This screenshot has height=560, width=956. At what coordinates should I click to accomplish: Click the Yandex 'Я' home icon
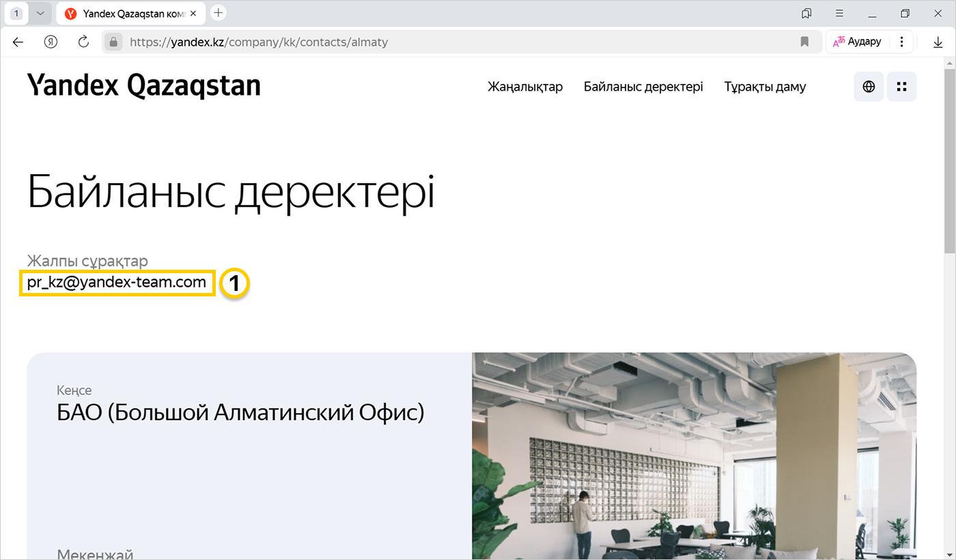(x=51, y=42)
